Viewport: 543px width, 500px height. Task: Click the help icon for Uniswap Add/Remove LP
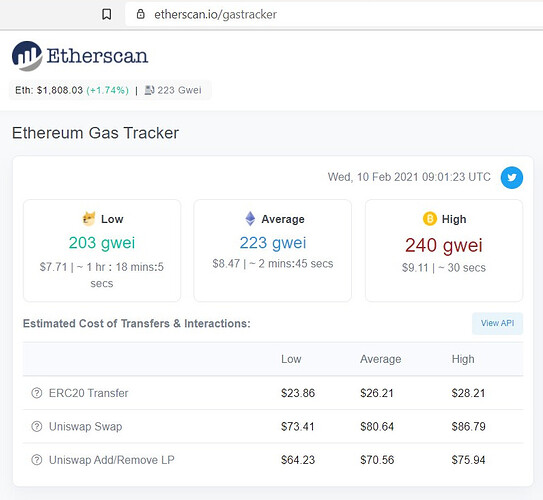click(x=37, y=460)
